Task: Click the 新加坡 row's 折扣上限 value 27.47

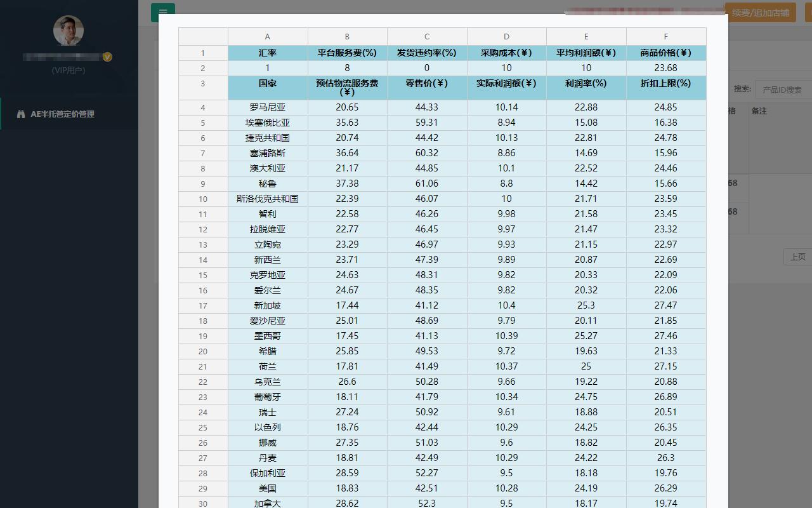Action: (x=666, y=305)
